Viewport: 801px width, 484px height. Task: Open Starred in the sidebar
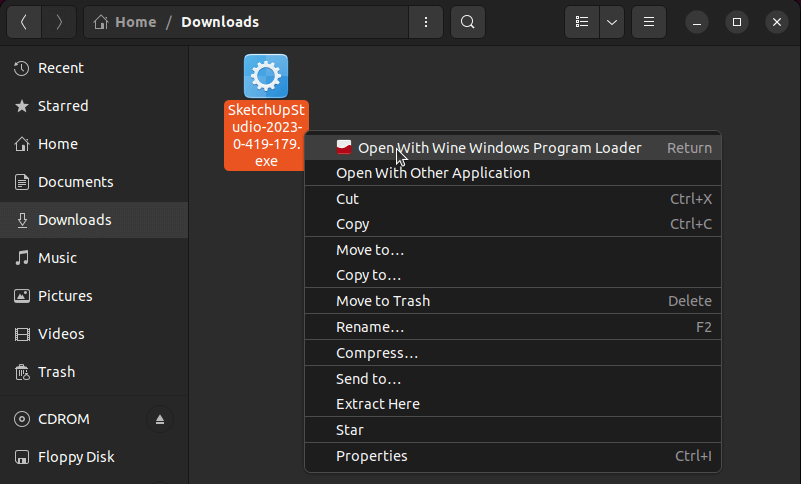(94, 106)
